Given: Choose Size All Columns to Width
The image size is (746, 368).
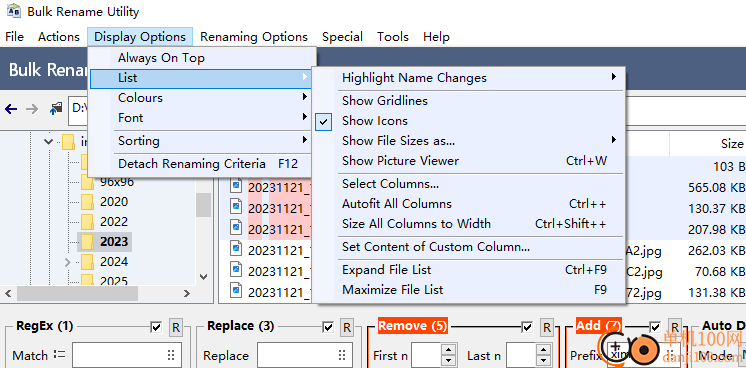Looking at the screenshot, I should (468, 224).
